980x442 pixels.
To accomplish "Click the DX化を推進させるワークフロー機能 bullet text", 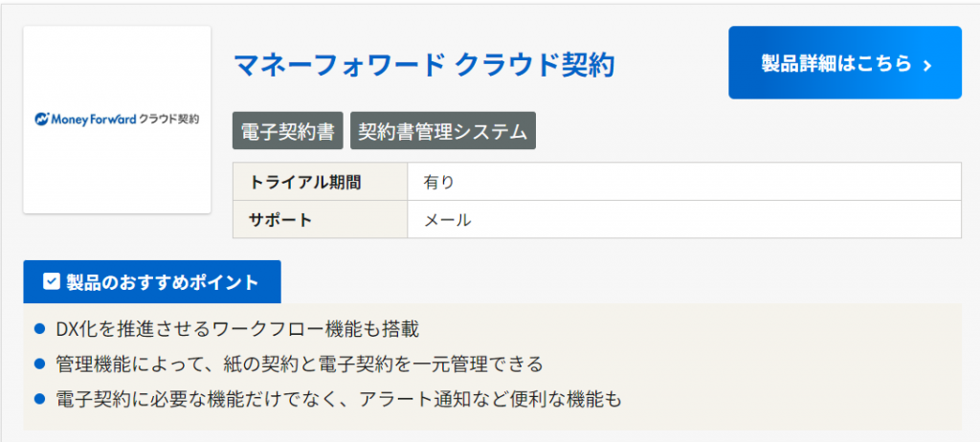I will click(x=237, y=329).
